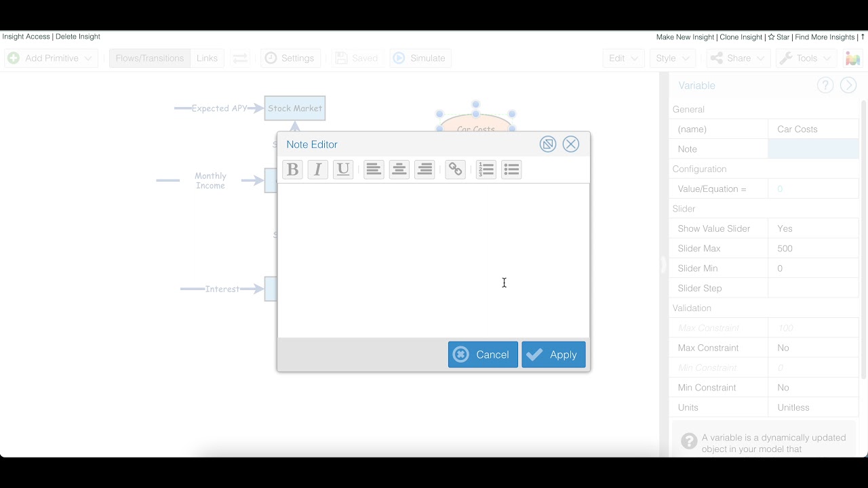868x488 pixels.
Task: Click Cancel in Note Editor
Action: click(x=483, y=354)
